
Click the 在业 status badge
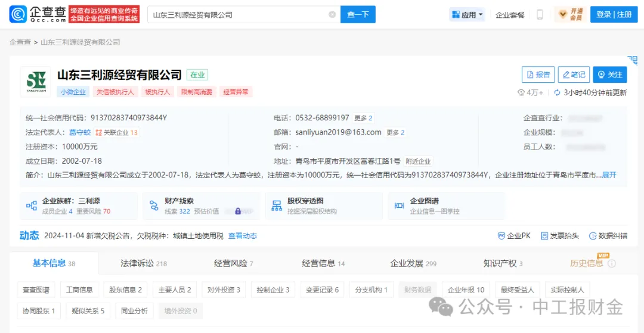click(x=197, y=74)
